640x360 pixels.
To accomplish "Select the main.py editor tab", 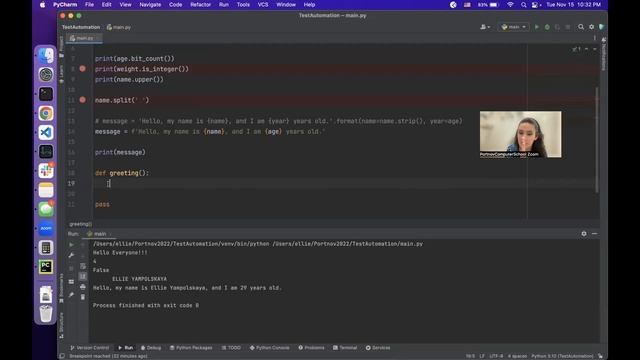I will click(84, 38).
